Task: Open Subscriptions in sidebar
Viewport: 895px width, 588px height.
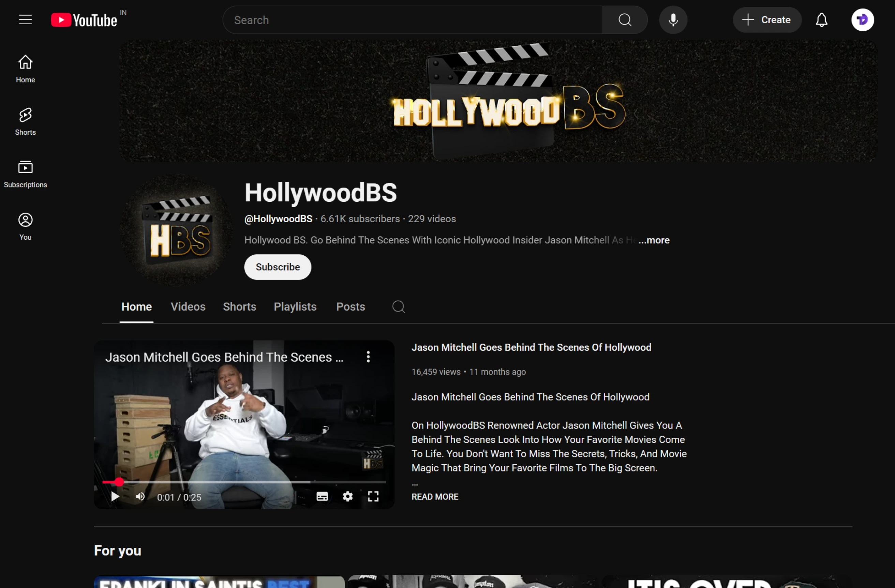Action: point(25,174)
